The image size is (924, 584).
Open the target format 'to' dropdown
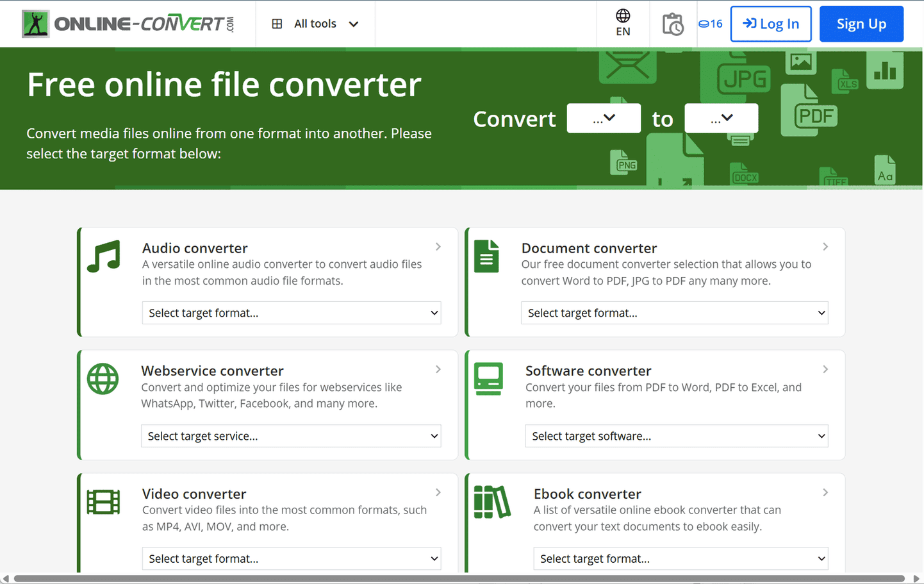721,118
